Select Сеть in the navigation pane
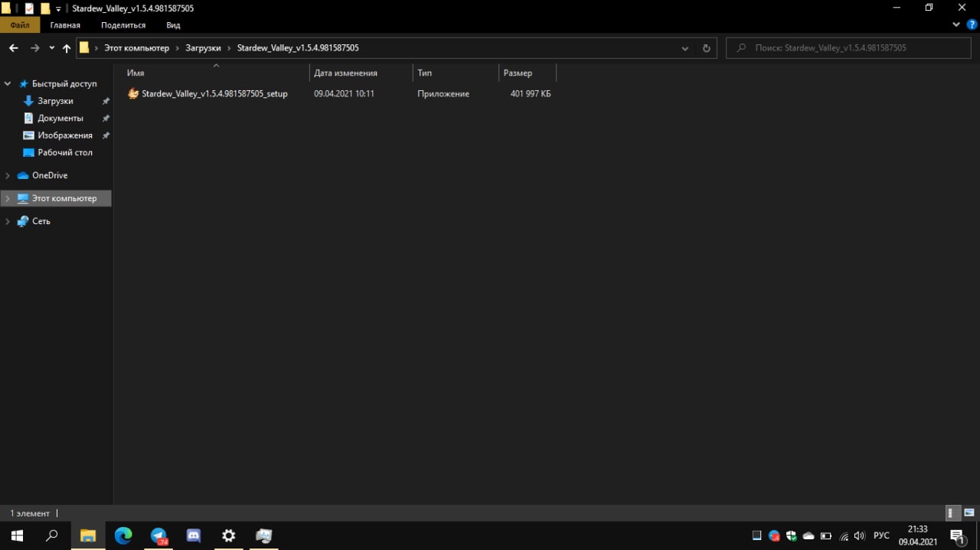Viewport: 980px width, 550px height. 41,221
